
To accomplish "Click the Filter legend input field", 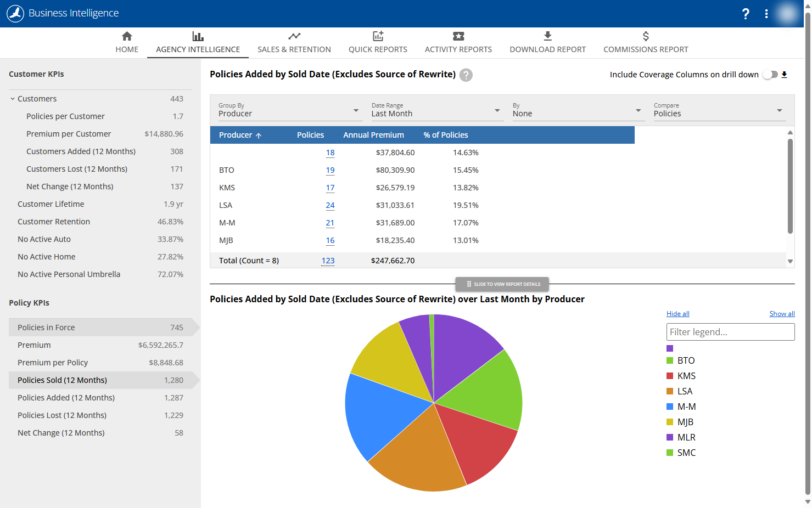I will pos(731,332).
